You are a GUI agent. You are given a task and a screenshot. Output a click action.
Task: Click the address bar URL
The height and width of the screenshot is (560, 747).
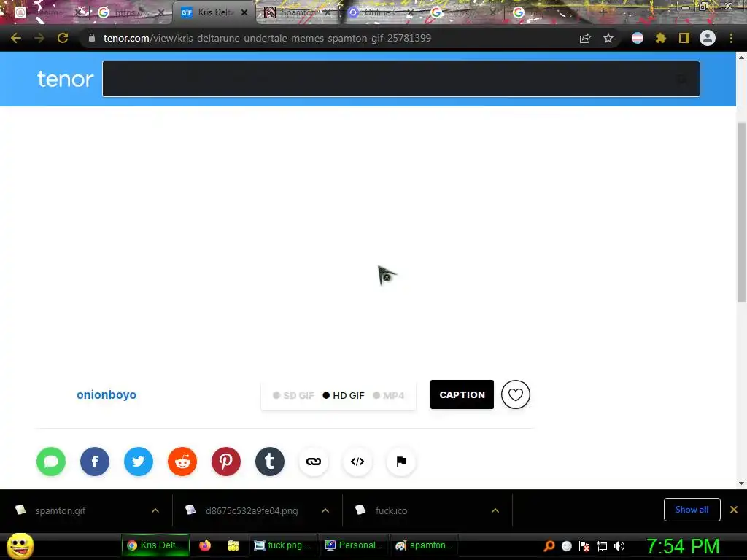[x=267, y=38]
